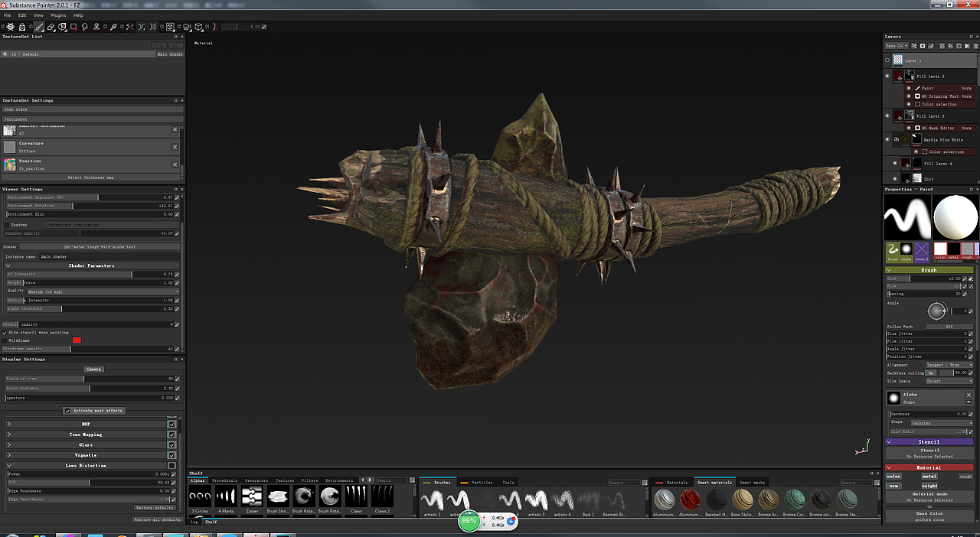The image size is (980, 537).
Task: Click the Substance logo toolbar icon
Action: click(x=11, y=27)
